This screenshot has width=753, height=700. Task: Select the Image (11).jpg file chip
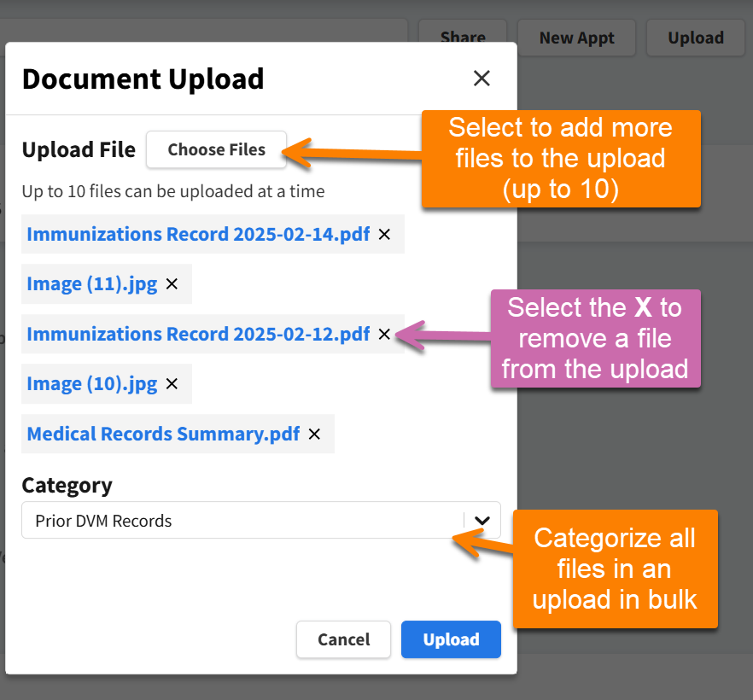pyautogui.click(x=92, y=283)
